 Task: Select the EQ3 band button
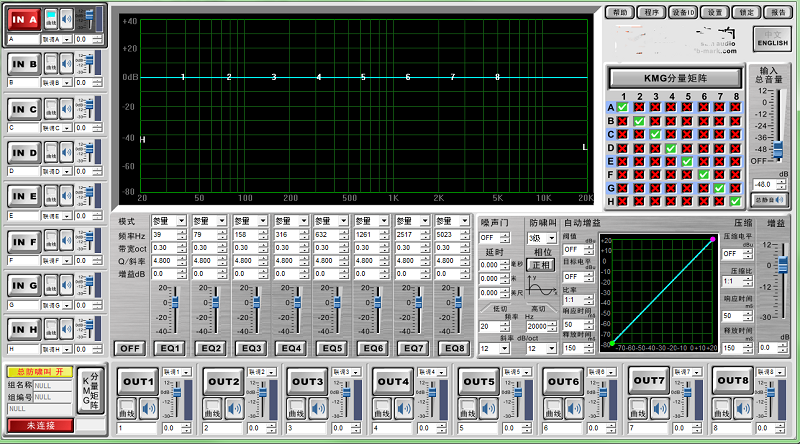point(251,348)
